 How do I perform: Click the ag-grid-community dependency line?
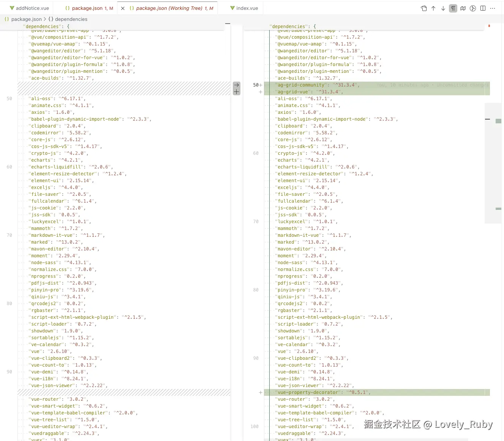317,85
